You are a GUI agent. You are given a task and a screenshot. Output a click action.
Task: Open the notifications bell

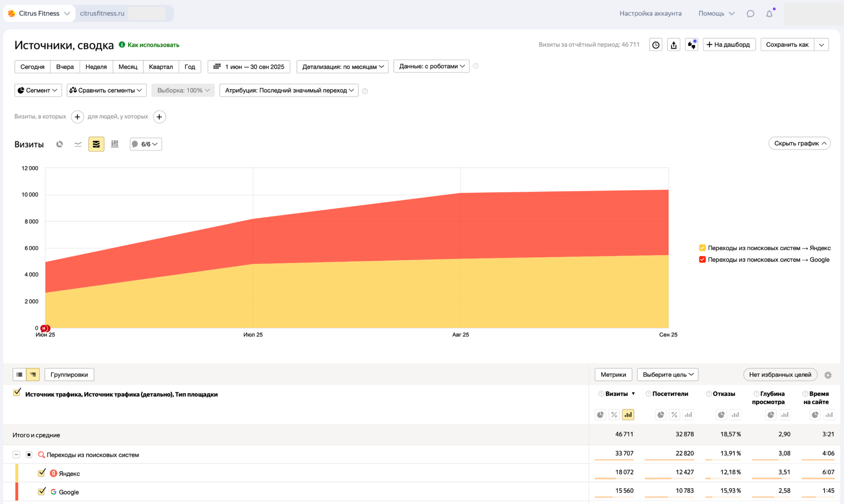tap(769, 14)
